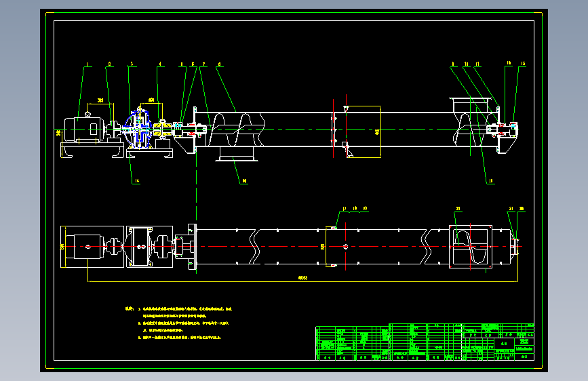Click part number label 15 at lower right of side view
This screenshot has width=588, height=381.
[x=491, y=181]
